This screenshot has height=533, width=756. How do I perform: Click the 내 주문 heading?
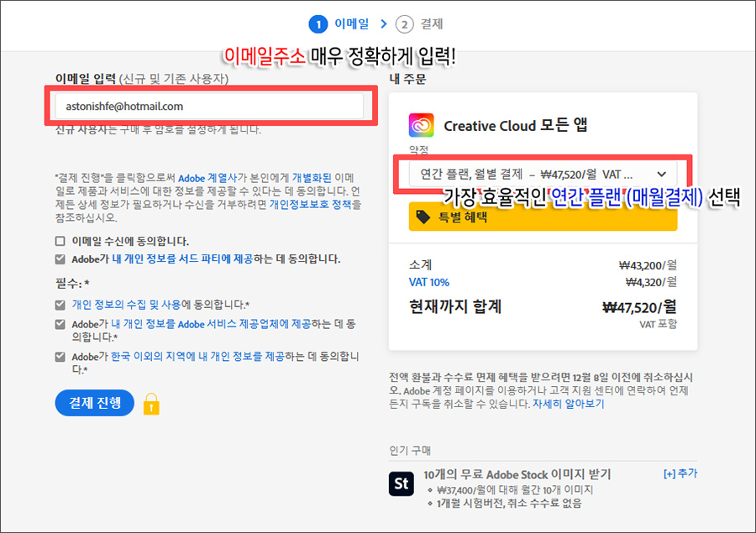coord(407,79)
